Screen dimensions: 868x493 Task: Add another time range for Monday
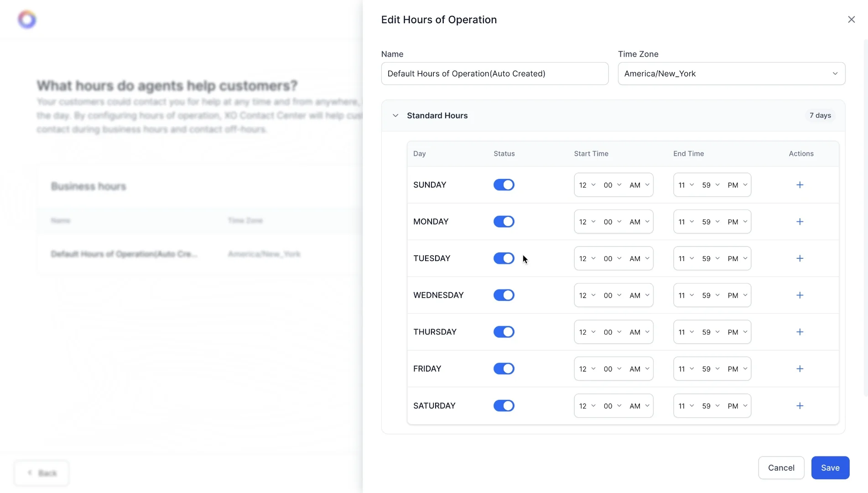800,221
